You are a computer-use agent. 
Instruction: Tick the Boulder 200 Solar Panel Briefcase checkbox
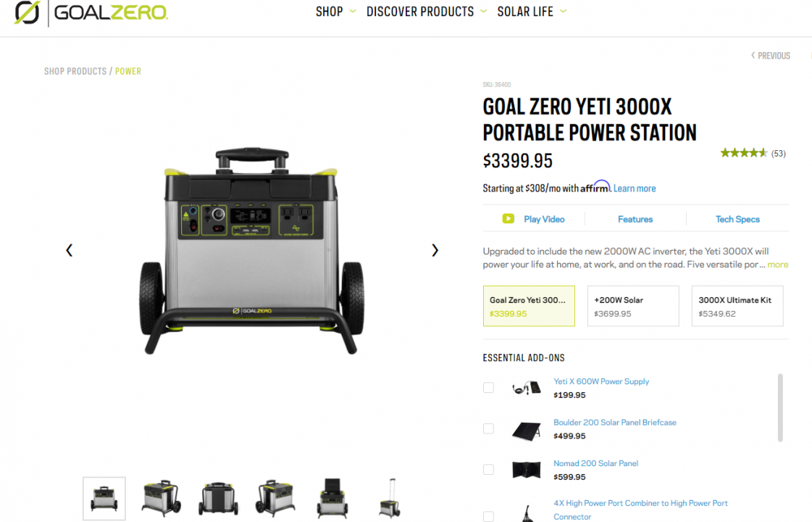[x=488, y=428]
